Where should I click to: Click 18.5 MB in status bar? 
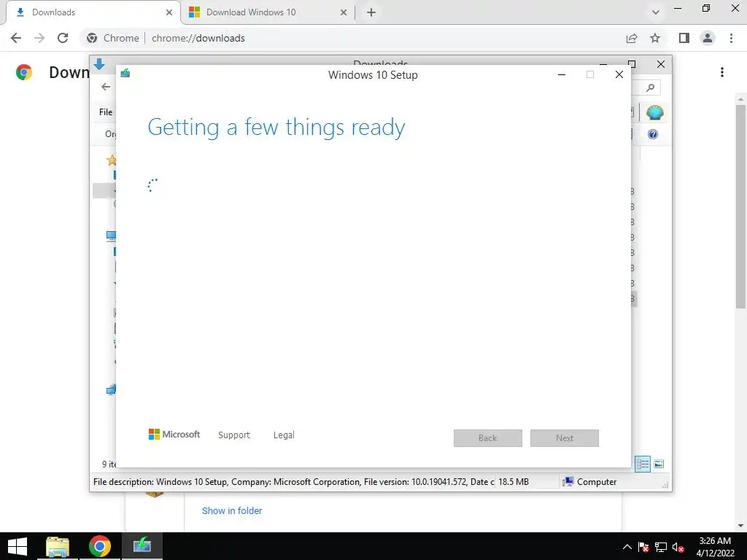click(x=514, y=482)
